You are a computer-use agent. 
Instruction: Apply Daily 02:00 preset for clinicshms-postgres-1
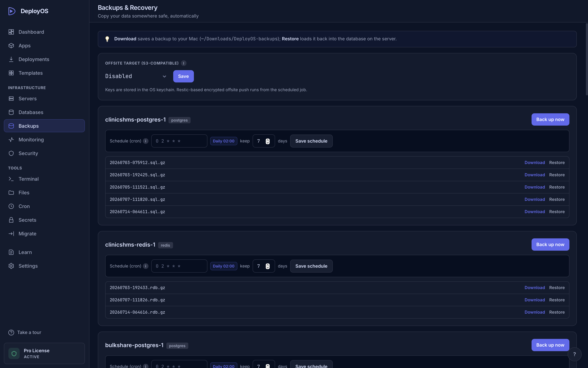(224, 141)
